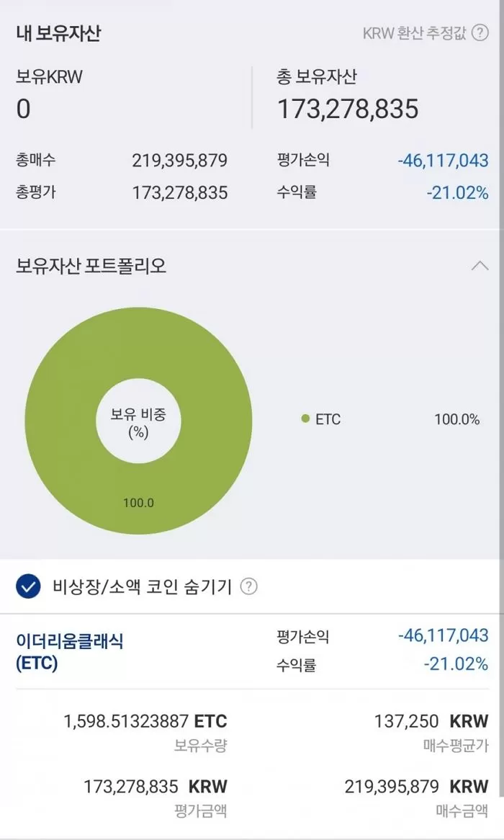
Task: Click the 총 보유자산 amount 173,278,835
Action: (x=348, y=110)
